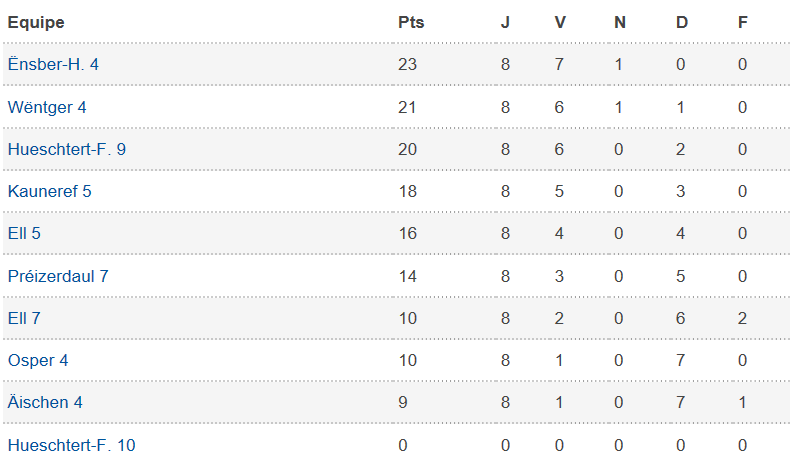This screenshot has height=464, width=793.
Task: Select the Kauneref 5 team link
Action: click(49, 191)
